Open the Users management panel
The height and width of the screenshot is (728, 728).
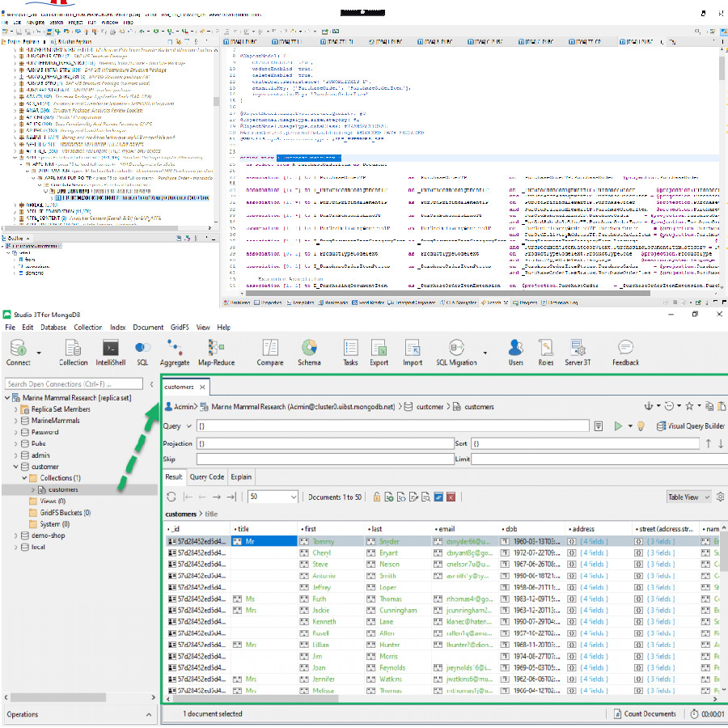[x=515, y=349]
